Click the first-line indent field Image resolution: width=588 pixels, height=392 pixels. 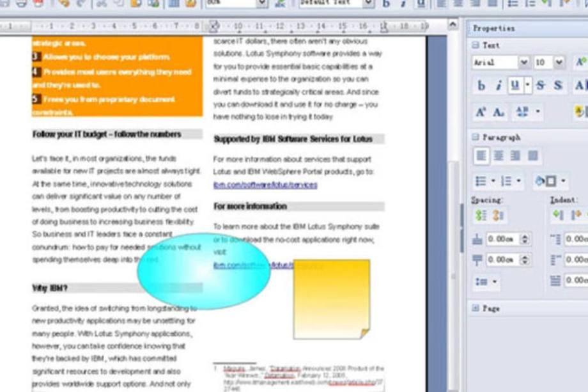coord(576,280)
